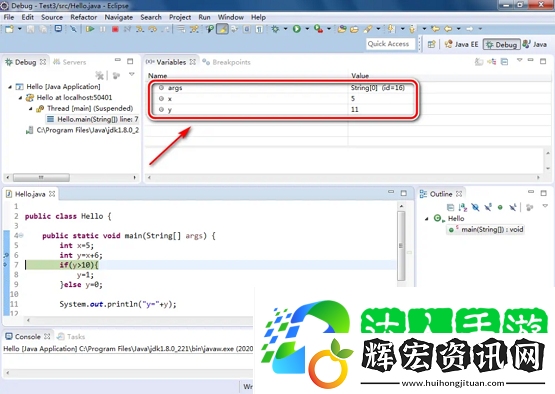Toggle the Sort alphabetically button in Outline
This screenshot has height=394, width=555.
(463, 207)
